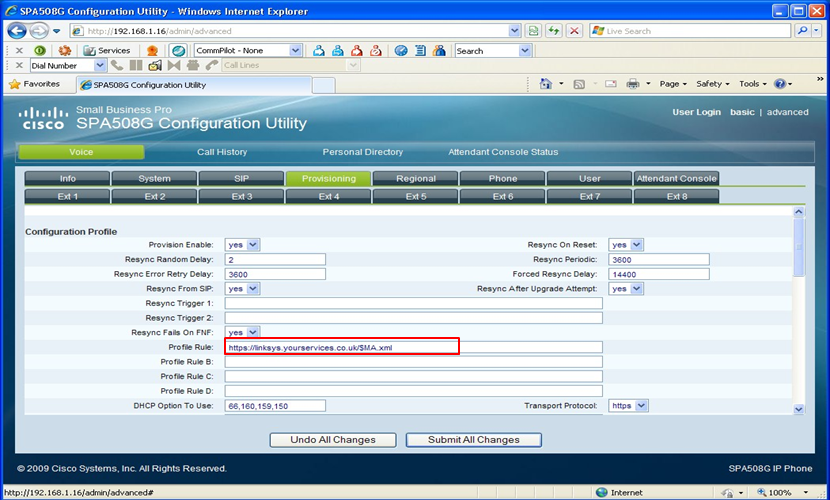Switch to the Attendant Console Status tab
The height and width of the screenshot is (500, 830).
[x=503, y=152]
